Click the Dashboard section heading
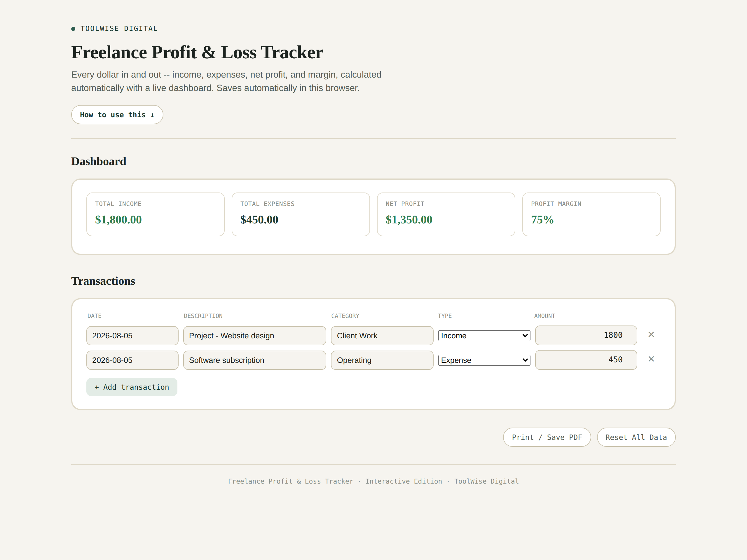Image resolution: width=747 pixels, height=560 pixels. tap(99, 161)
